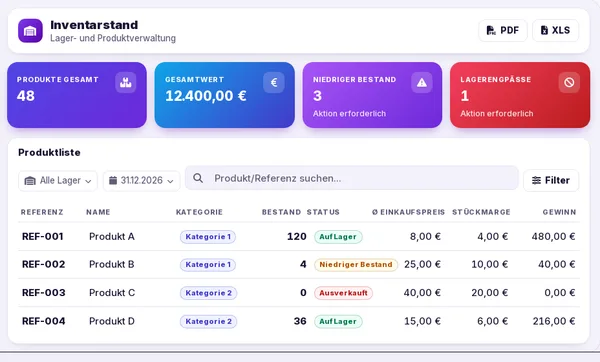Click Auf Lager status in REF-001 row
The image size is (600, 362).
(338, 237)
